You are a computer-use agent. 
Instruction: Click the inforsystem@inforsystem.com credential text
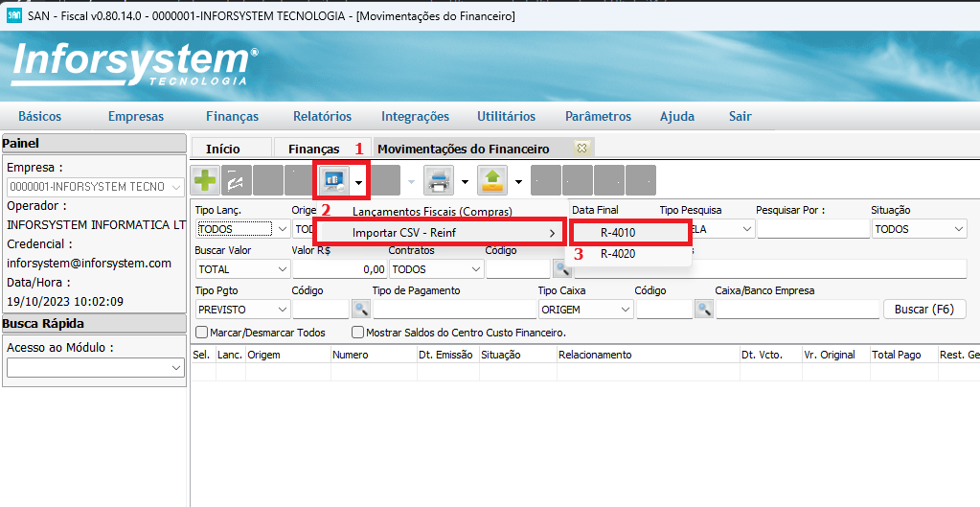(89, 264)
